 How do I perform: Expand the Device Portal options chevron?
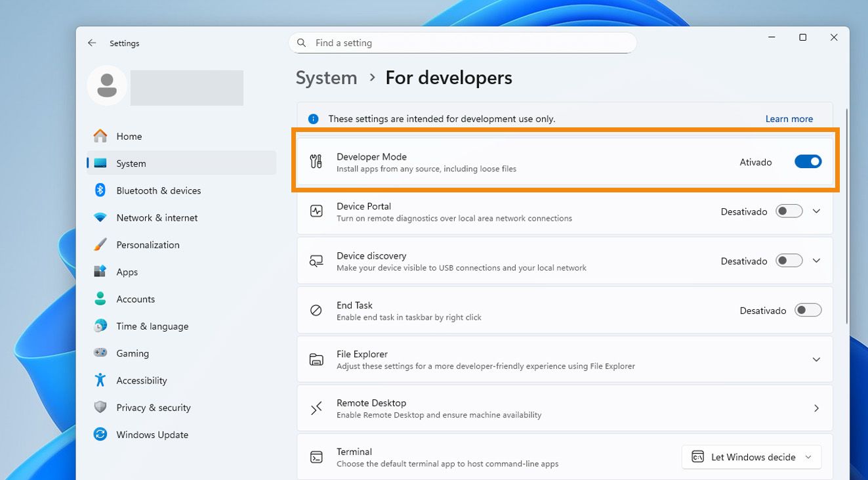point(816,211)
